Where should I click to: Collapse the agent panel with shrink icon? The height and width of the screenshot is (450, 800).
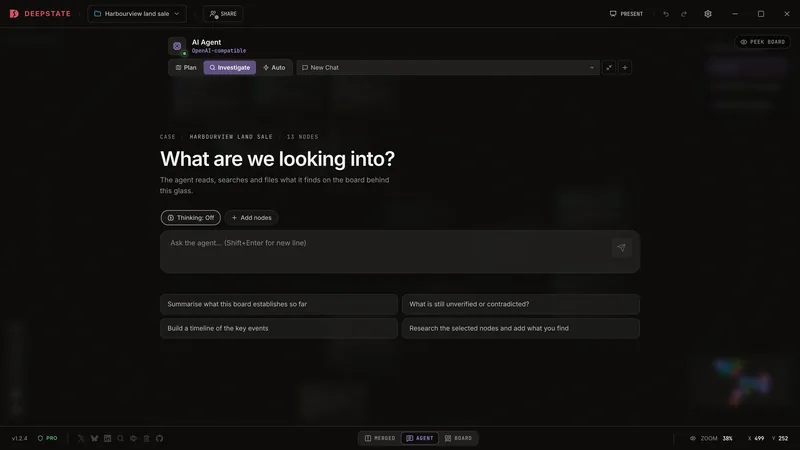point(609,67)
